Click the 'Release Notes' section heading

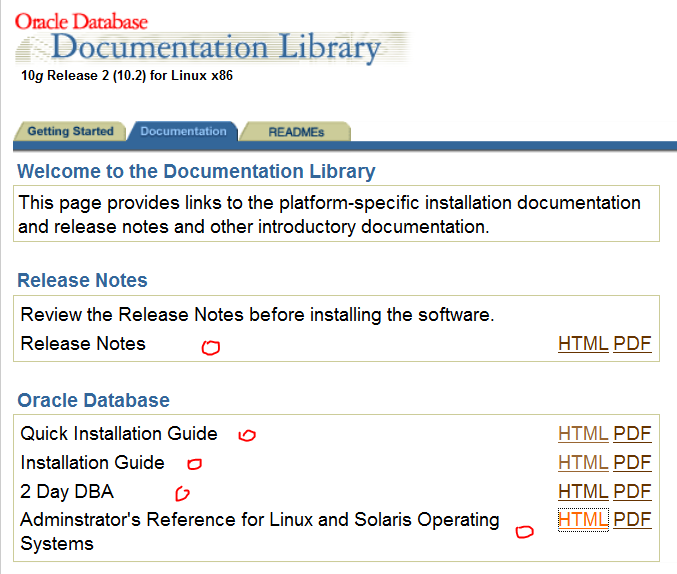point(82,280)
